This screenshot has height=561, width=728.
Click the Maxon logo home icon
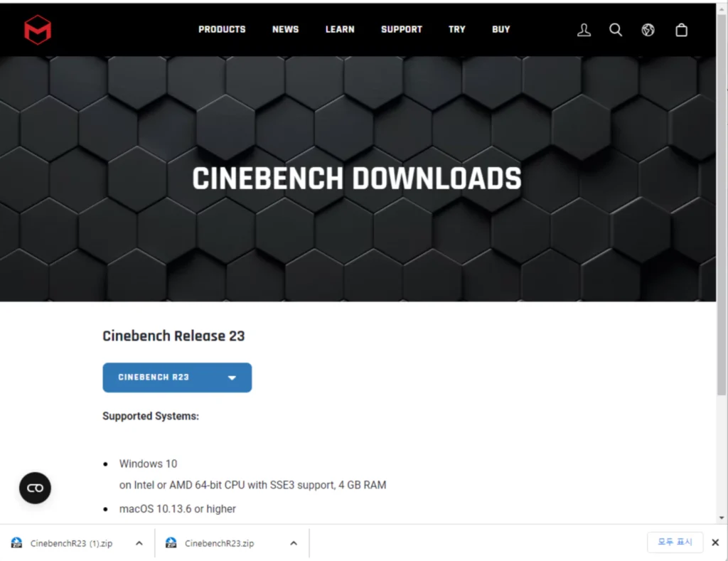38,30
